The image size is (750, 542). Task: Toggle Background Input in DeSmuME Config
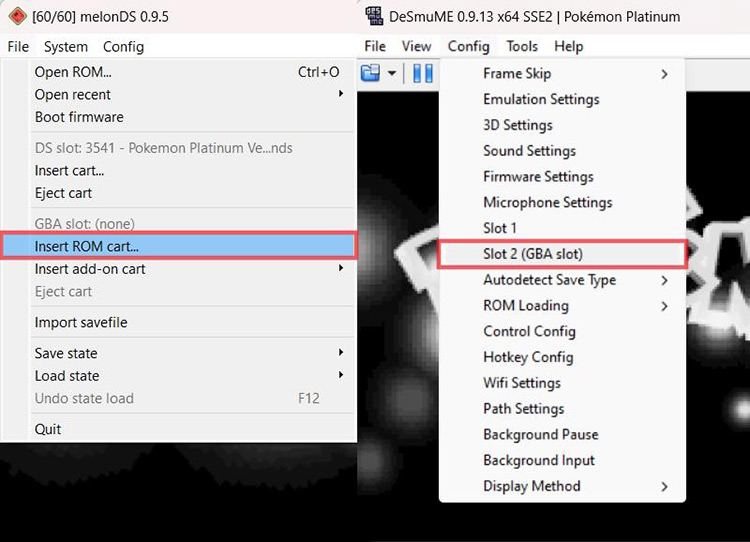pos(562,461)
